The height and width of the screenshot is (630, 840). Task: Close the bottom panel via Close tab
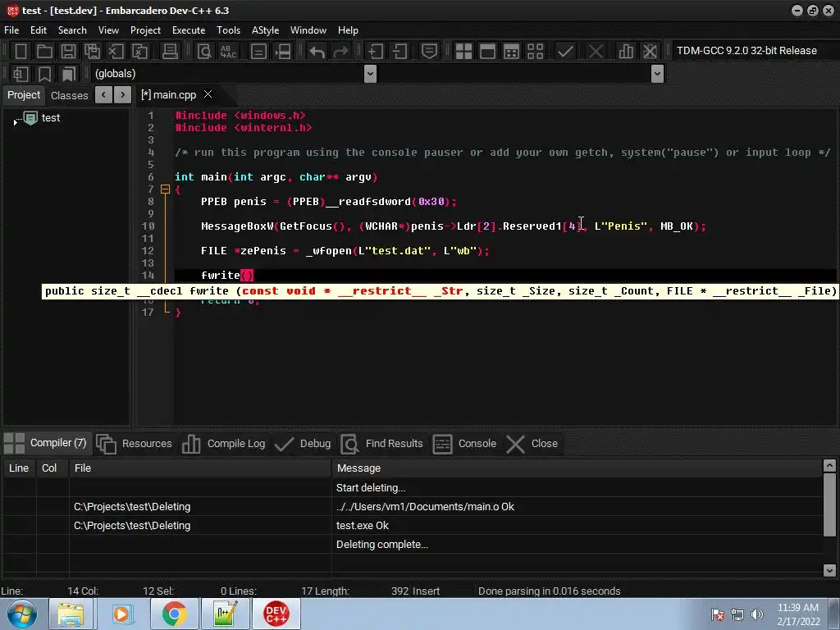coord(532,444)
